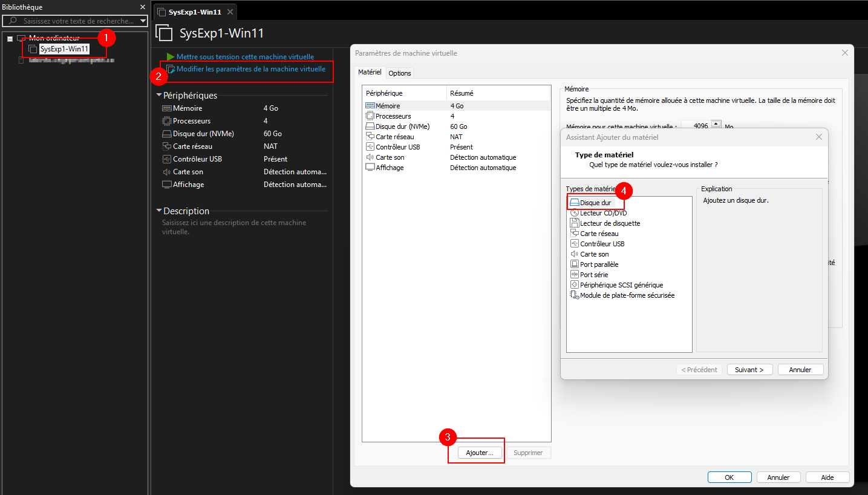Select the Module de plate-forme sécurisée icon
Image resolution: width=868 pixels, height=495 pixels.
coord(575,295)
